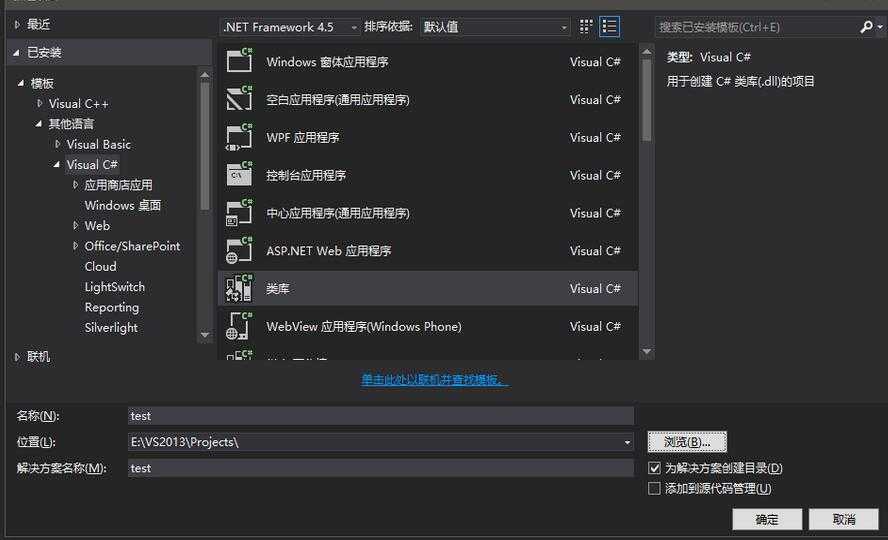Image resolution: width=888 pixels, height=540 pixels.
Task: Click the 浏览(B)... button
Action: pyautogui.click(x=687, y=442)
